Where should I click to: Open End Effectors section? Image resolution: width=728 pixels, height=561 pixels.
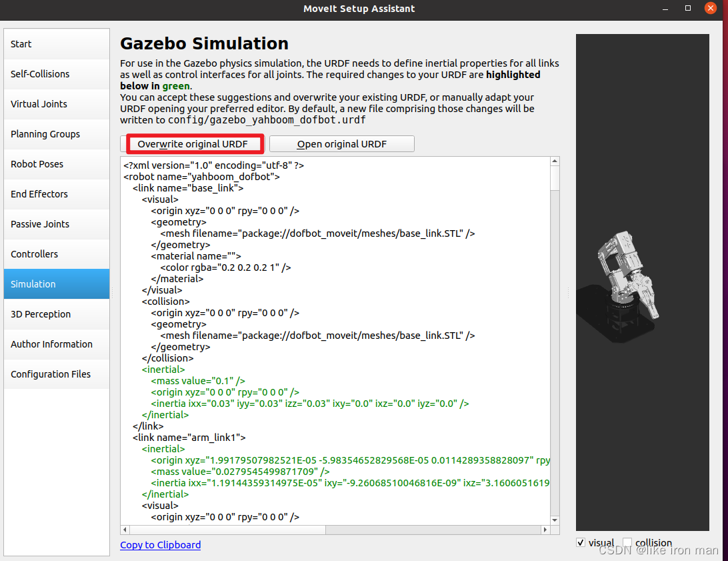(57, 194)
